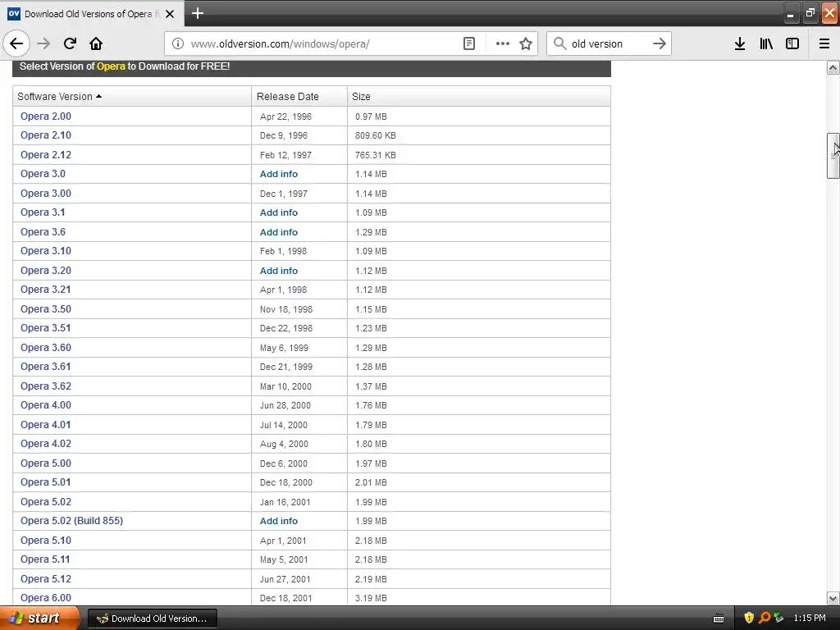The height and width of the screenshot is (630, 840).
Task: Open Opera 3.51 version link
Action: (46, 328)
